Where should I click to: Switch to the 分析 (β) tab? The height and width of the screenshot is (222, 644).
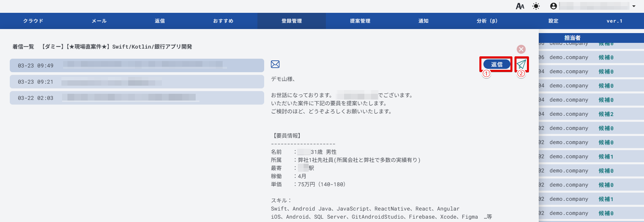487,21
